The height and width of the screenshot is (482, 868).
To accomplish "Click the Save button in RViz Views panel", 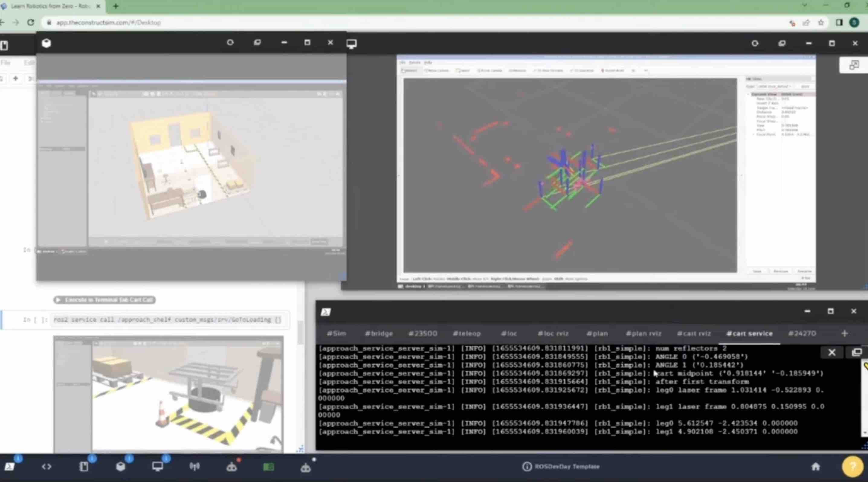I will [757, 271].
